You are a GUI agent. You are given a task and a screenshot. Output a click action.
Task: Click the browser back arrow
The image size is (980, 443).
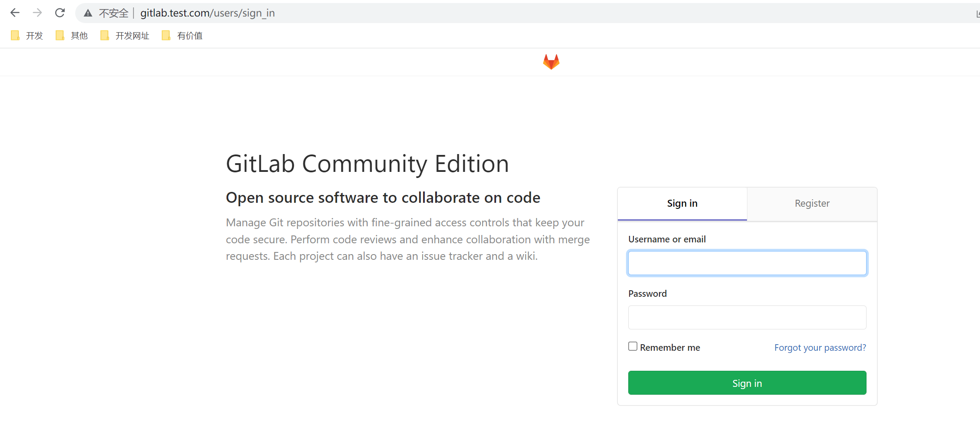pos(15,13)
